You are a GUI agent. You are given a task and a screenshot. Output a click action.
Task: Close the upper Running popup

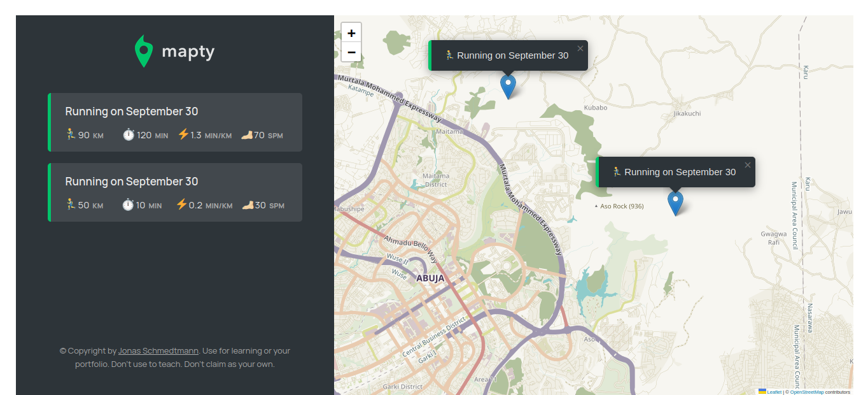(580, 48)
